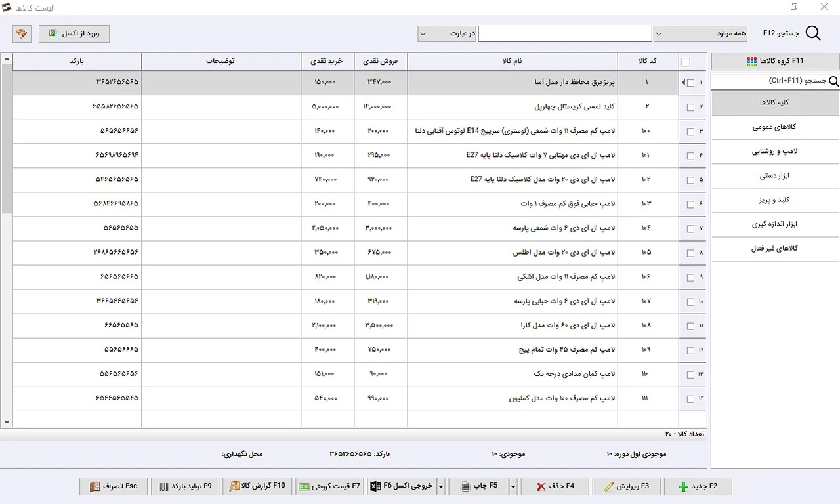Click the F7 قیمت گروهی group price button
The width and height of the screenshot is (840, 504).
click(x=329, y=486)
